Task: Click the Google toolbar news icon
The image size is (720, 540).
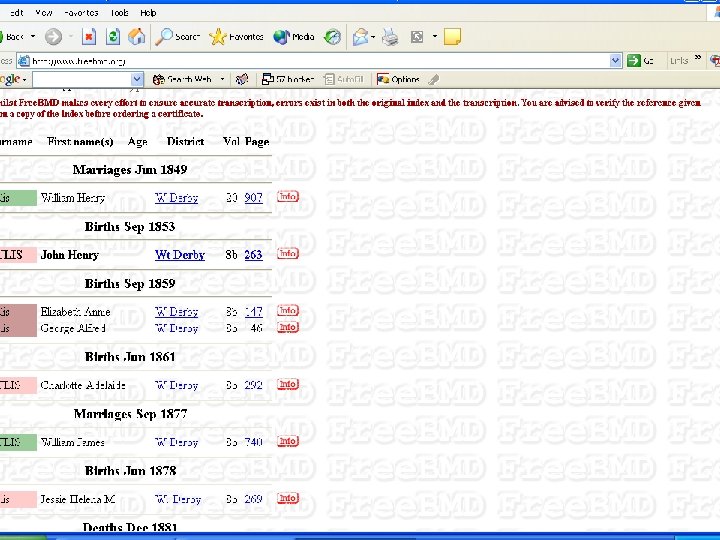Action: click(x=242, y=79)
